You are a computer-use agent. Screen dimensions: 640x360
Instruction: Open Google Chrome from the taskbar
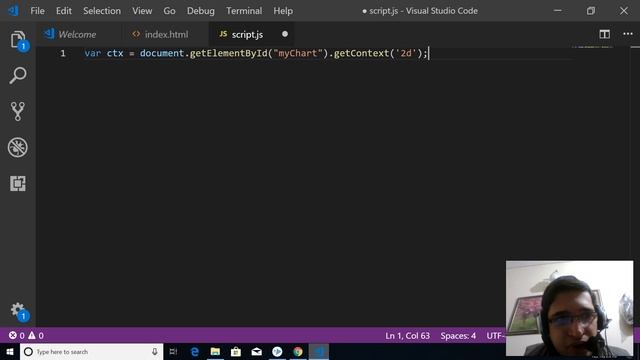(298, 352)
